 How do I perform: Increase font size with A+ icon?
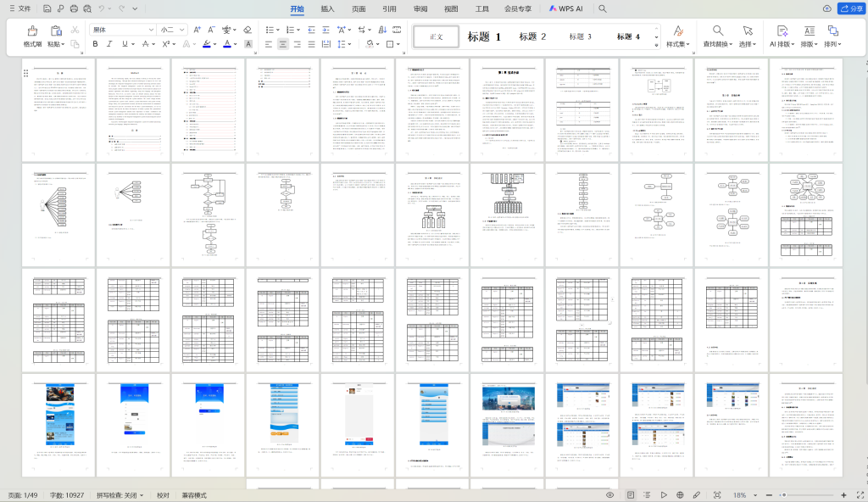[x=197, y=30]
